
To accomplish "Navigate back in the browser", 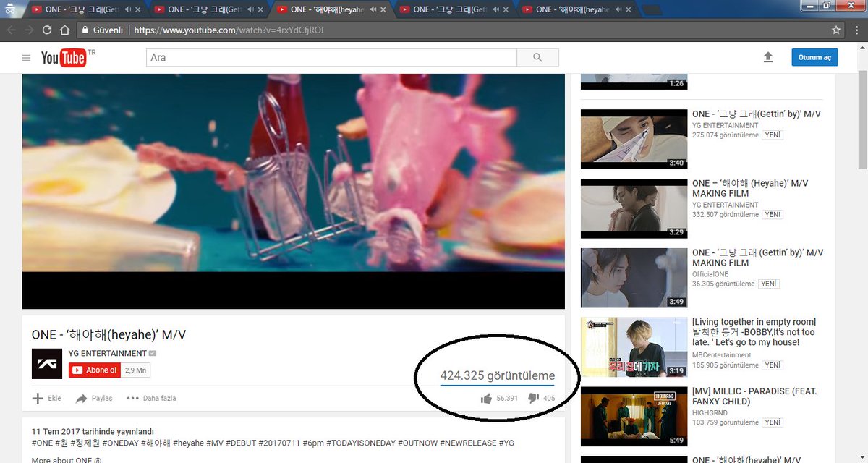I will coord(11,30).
